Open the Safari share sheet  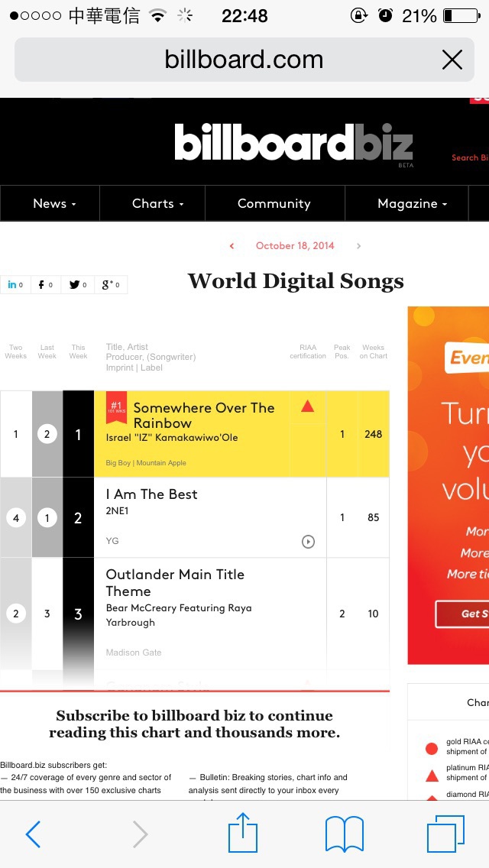243,833
